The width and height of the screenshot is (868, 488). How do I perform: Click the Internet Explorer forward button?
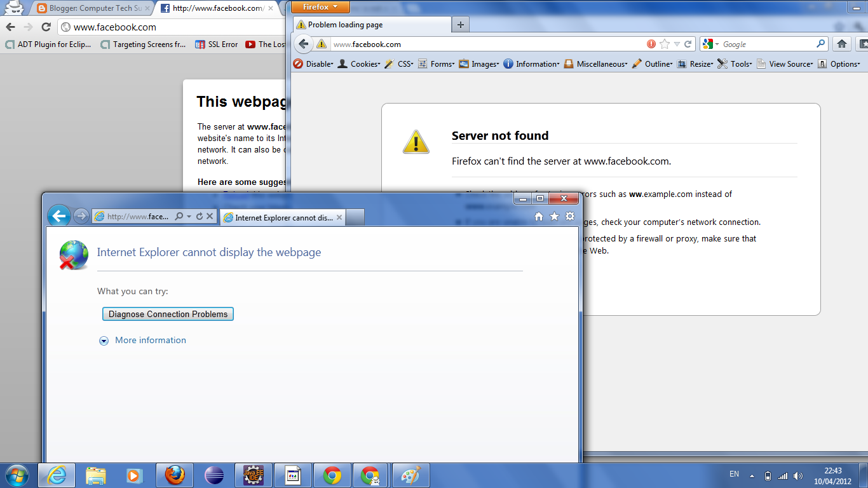[81, 216]
